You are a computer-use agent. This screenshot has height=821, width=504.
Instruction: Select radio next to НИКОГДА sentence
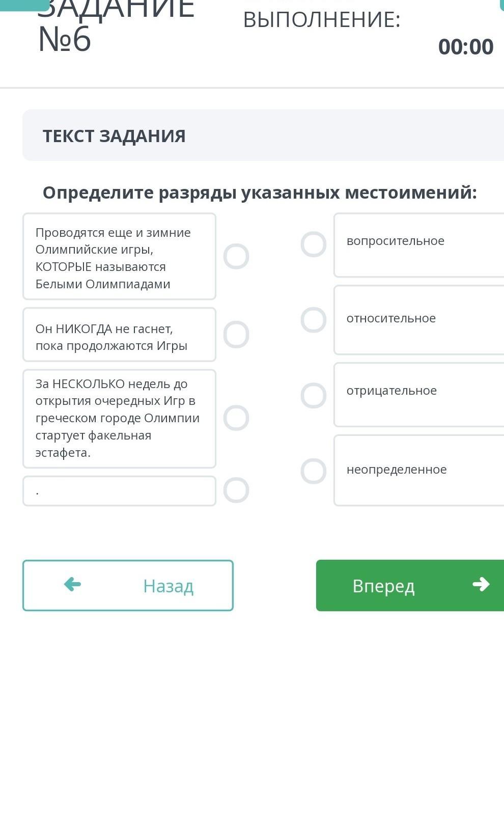click(x=236, y=335)
